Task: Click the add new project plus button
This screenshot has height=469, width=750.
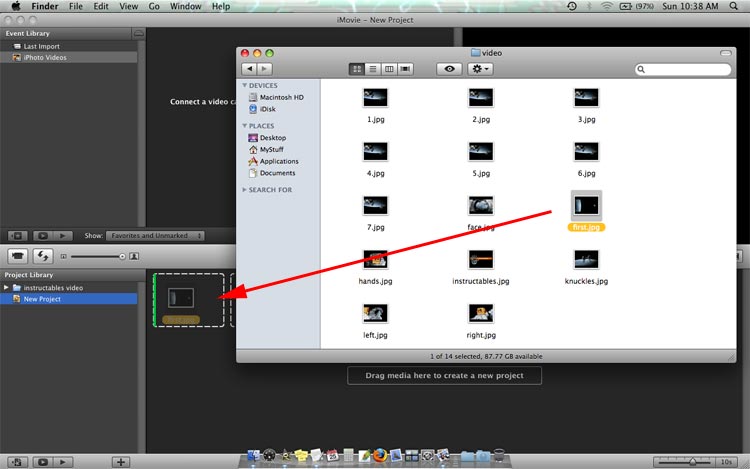Action: (121, 462)
